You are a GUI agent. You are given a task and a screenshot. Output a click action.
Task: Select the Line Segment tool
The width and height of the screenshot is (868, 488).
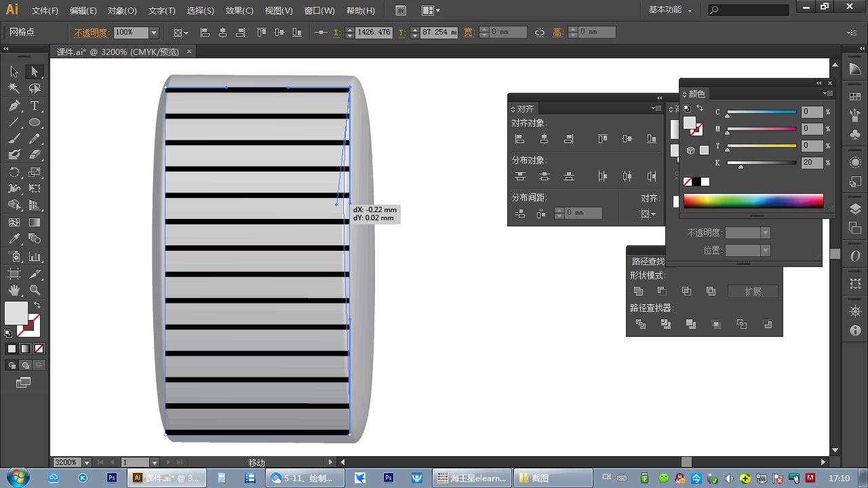(14, 123)
